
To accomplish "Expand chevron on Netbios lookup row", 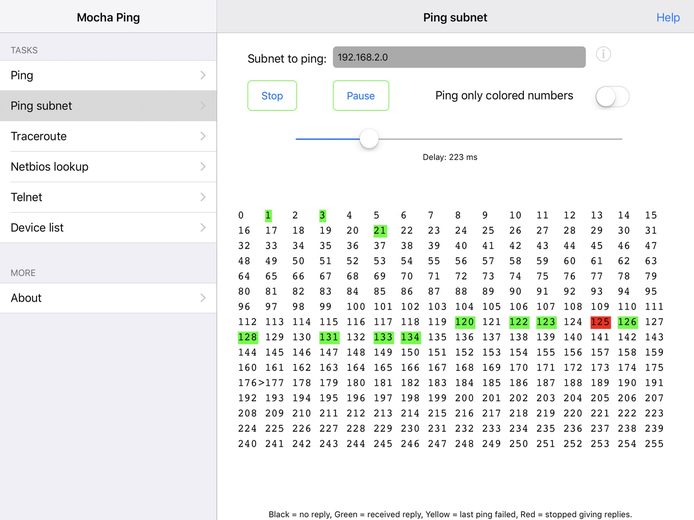I will click(203, 167).
